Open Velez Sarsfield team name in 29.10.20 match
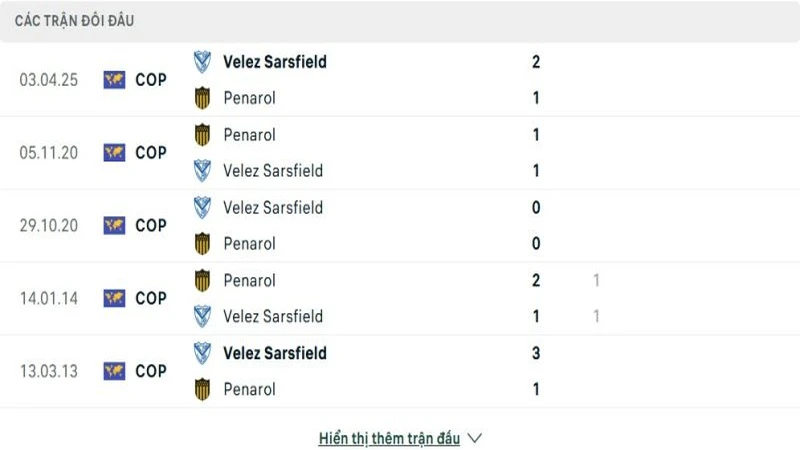This screenshot has height=450, width=800. (x=273, y=208)
